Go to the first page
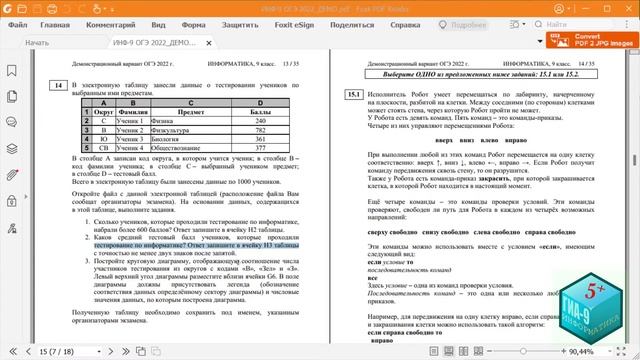Screen dimensions: 640x360 [13, 351]
